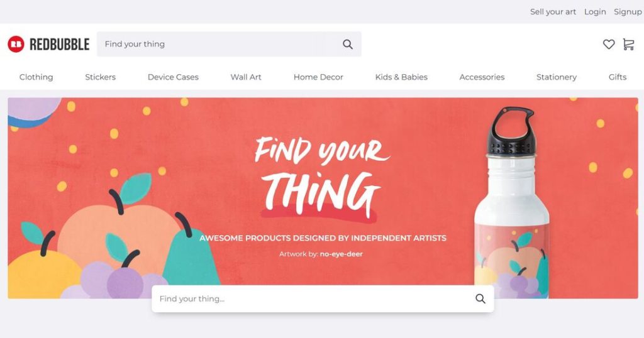Open the Accessories category

(482, 77)
